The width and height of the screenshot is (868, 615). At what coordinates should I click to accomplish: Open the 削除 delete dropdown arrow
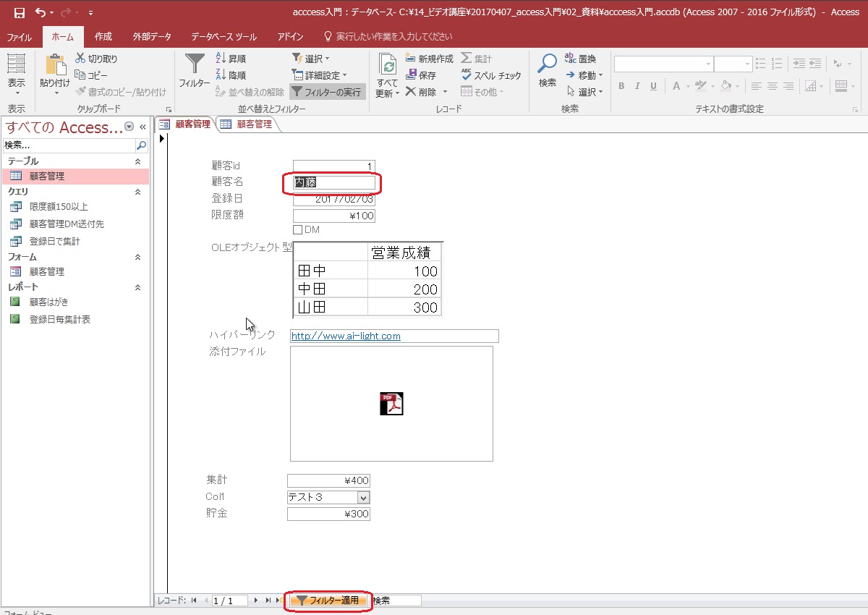[x=445, y=92]
